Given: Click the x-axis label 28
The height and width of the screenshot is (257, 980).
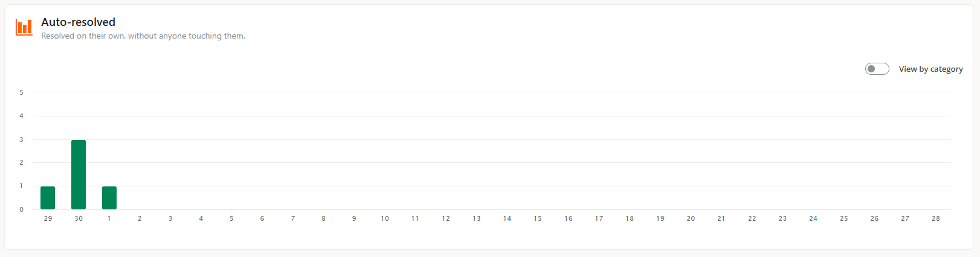Looking at the screenshot, I should pos(935,218).
